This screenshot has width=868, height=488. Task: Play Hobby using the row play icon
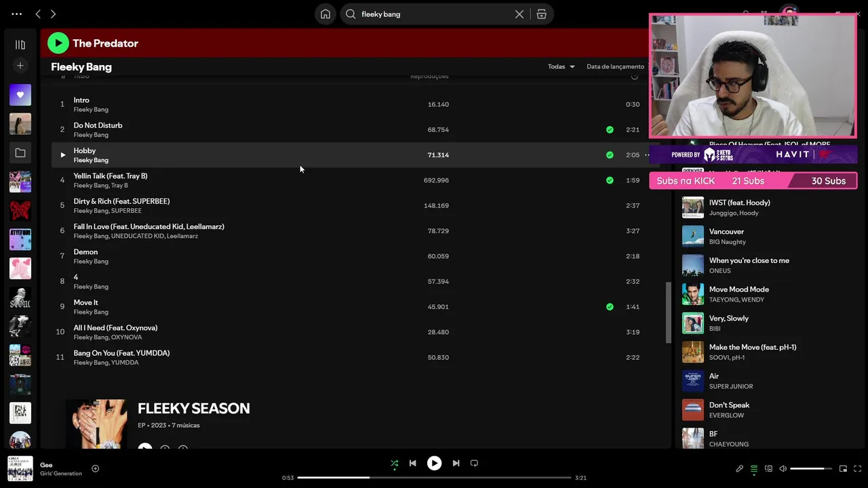pos(62,155)
